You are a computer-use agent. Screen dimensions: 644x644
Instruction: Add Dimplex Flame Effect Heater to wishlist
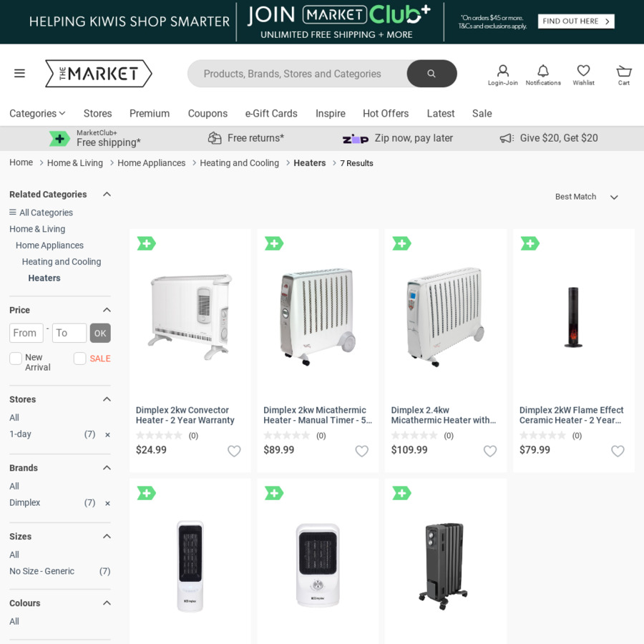coord(618,451)
